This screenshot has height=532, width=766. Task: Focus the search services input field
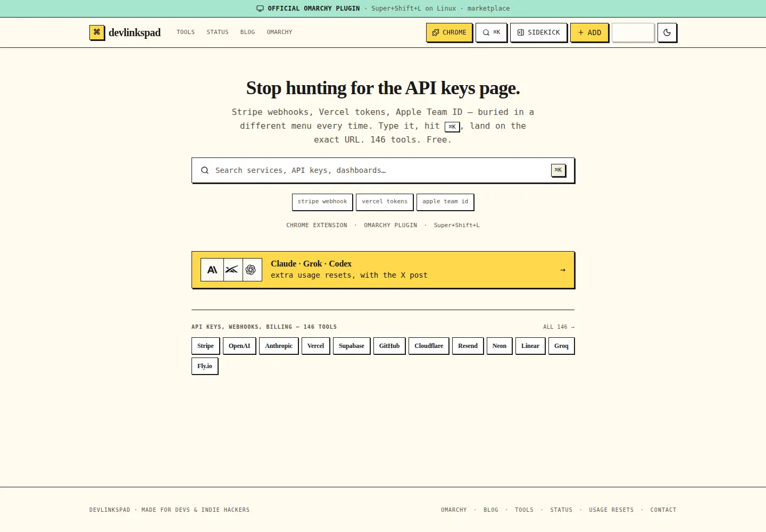point(383,170)
